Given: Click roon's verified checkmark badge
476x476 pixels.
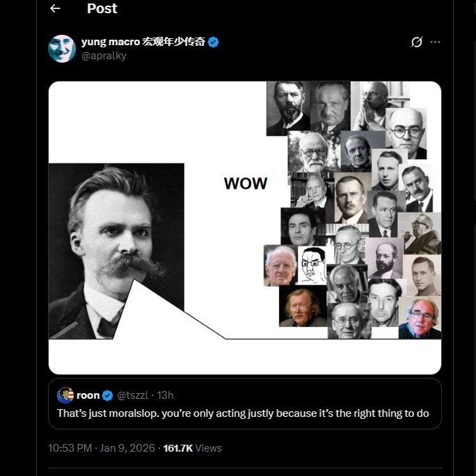Looking at the screenshot, I should click(x=108, y=395).
